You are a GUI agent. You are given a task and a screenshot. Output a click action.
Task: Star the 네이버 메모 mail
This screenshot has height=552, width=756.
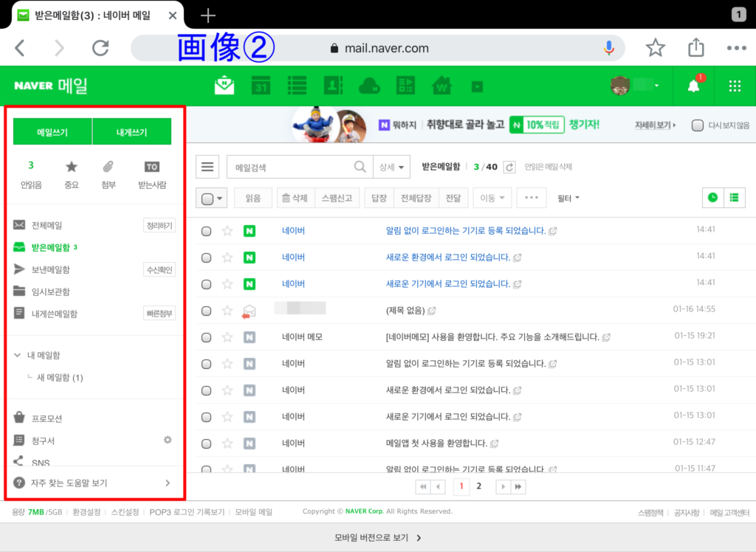point(227,337)
